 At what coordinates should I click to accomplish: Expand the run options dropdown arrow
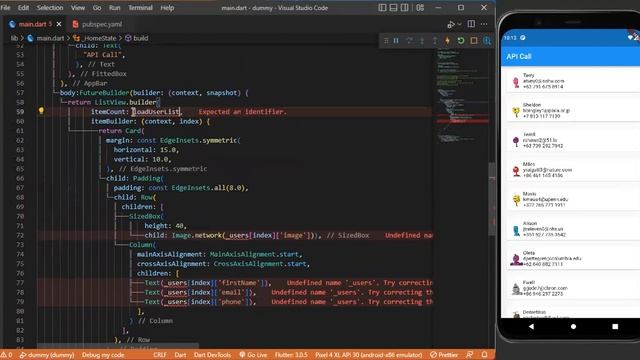pos(459,24)
